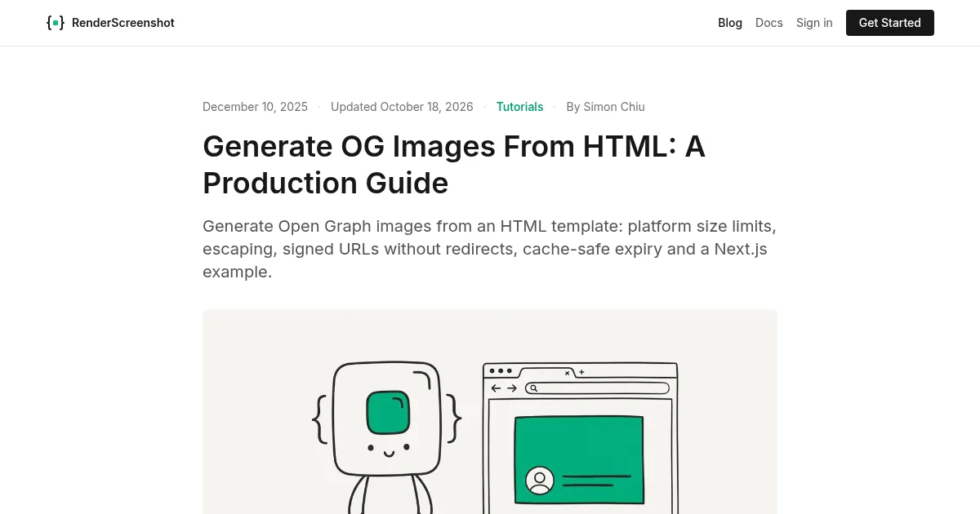
Task: Click the hero illustration image
Action: (490, 412)
